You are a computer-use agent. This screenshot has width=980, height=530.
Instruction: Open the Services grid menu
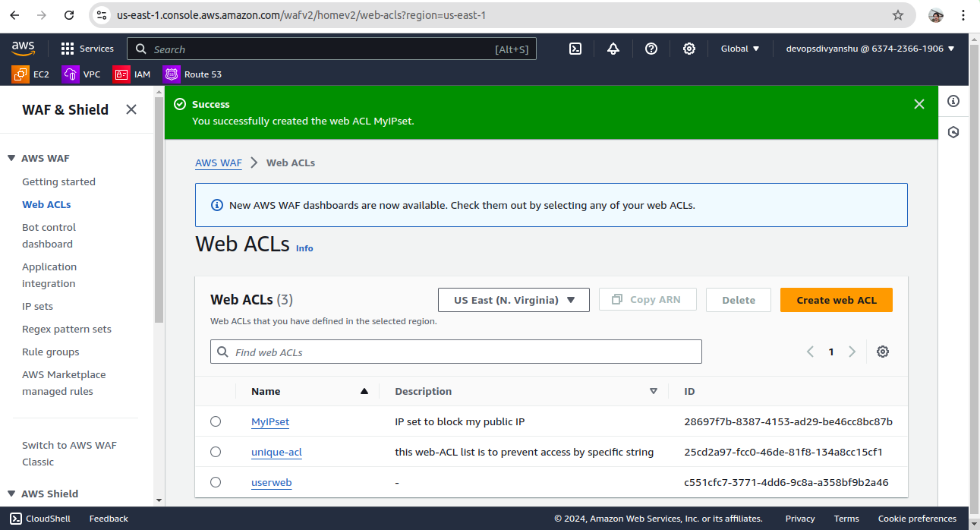[87, 49]
